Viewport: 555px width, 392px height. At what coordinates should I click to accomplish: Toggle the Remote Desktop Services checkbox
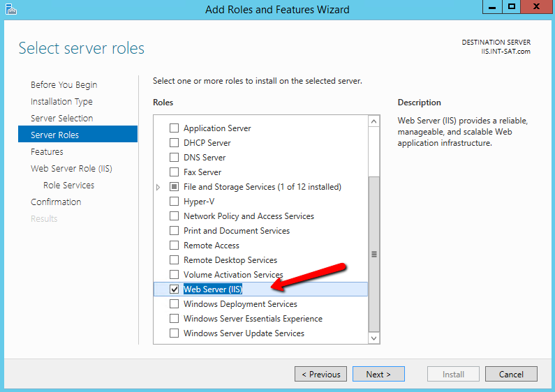[175, 260]
